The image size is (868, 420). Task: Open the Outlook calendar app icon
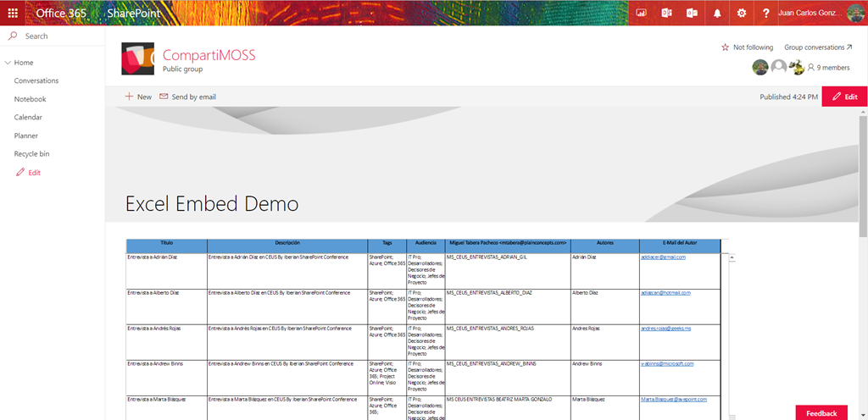(666, 13)
